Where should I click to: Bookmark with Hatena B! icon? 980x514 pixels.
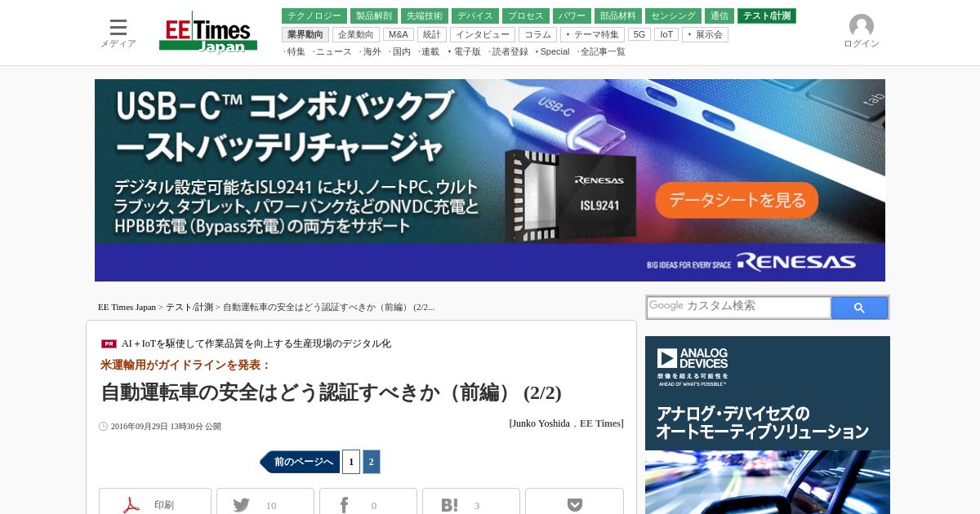click(449, 505)
